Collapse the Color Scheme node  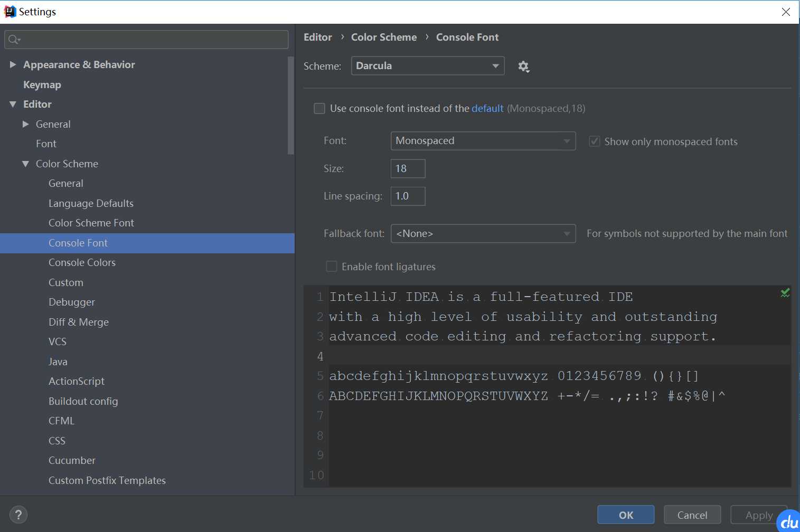[25, 164]
